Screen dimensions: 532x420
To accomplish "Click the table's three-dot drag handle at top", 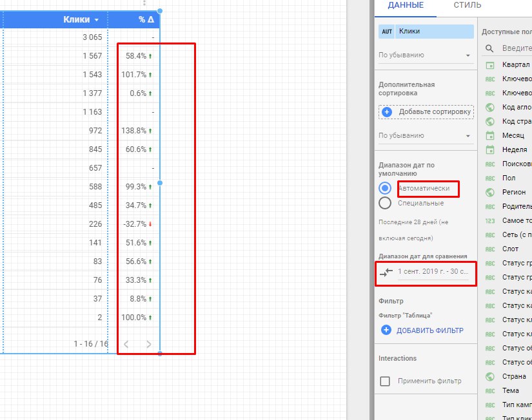I will (x=144, y=3).
